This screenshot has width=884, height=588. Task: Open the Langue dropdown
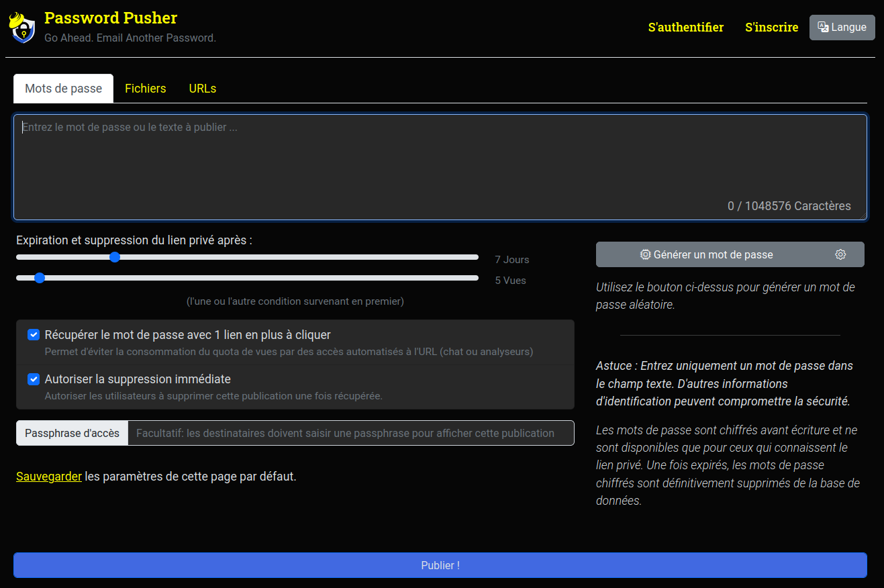842,27
